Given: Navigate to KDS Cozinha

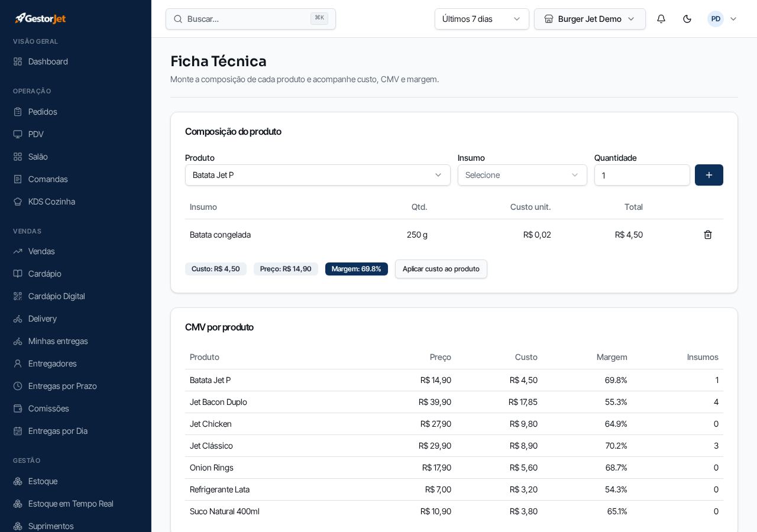Looking at the screenshot, I should click(x=51, y=202).
